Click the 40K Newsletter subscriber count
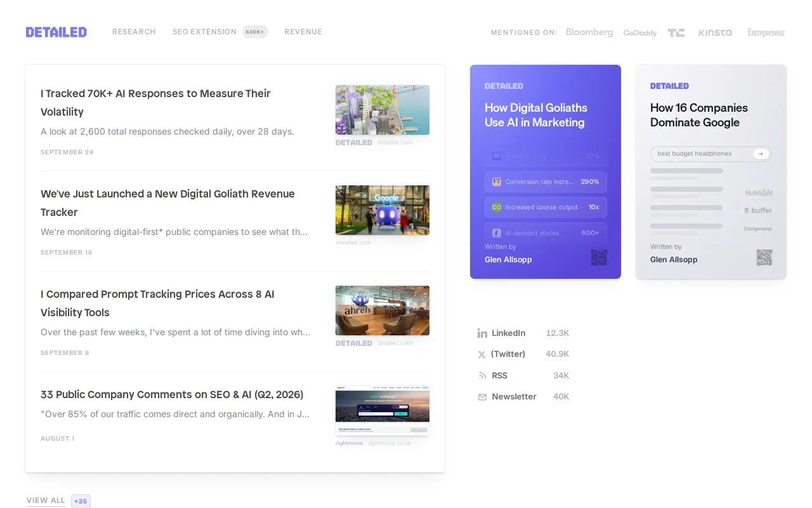The image size is (812, 508). tap(561, 397)
